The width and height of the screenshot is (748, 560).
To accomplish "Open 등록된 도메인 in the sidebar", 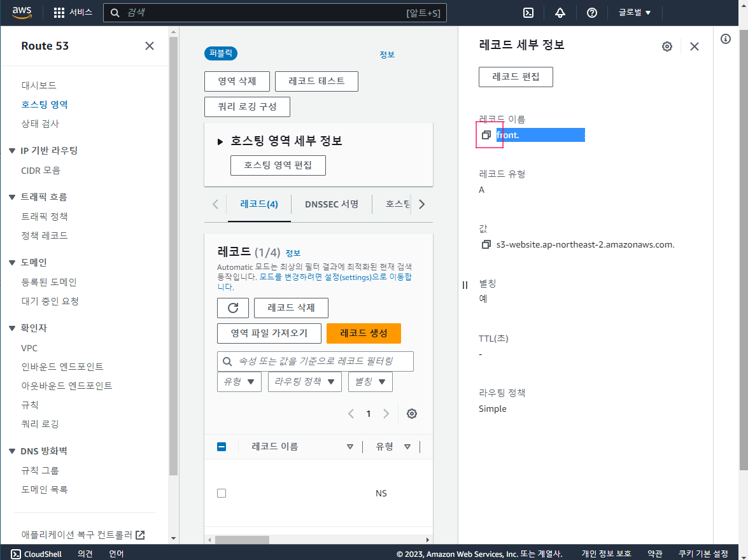I will [48, 282].
